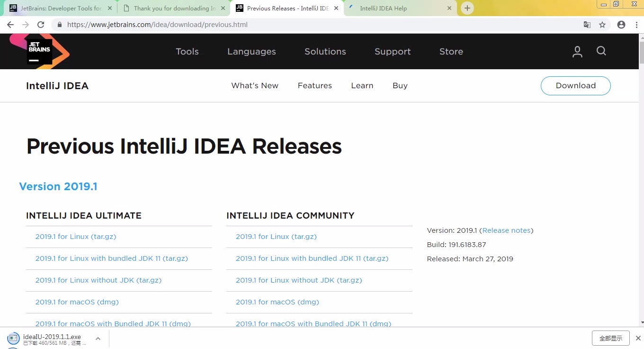Open the Release notes link
644x349 pixels.
506,230
